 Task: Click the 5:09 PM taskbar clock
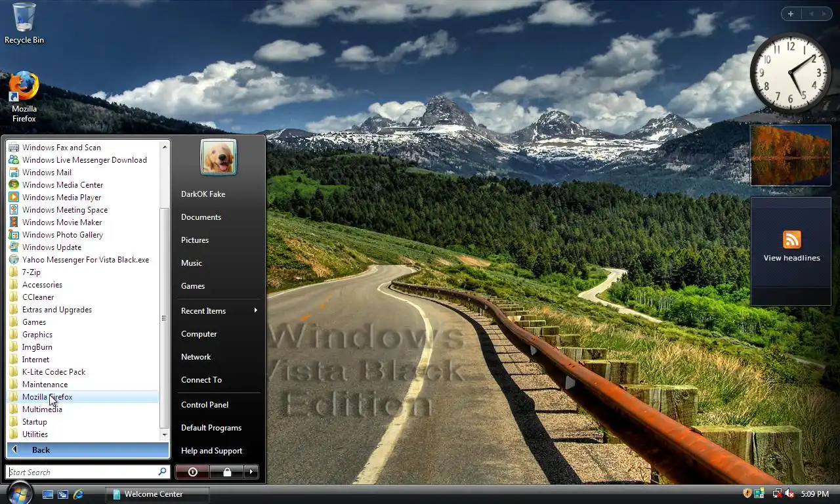tap(814, 493)
